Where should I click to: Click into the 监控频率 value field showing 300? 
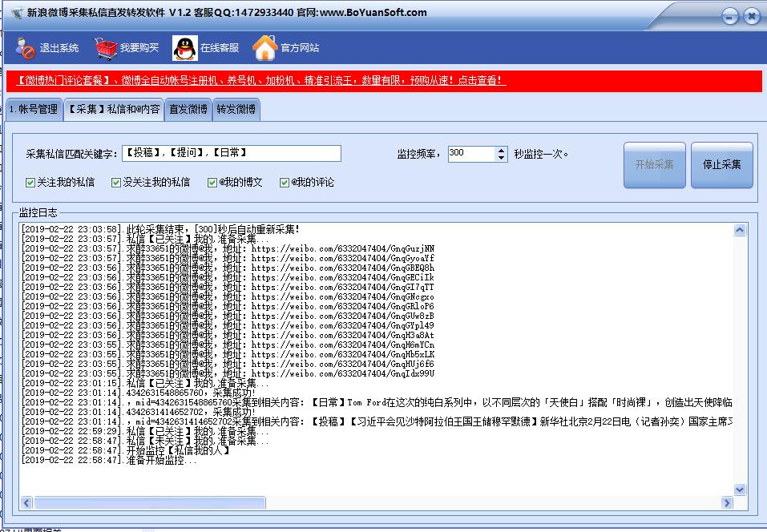point(471,154)
